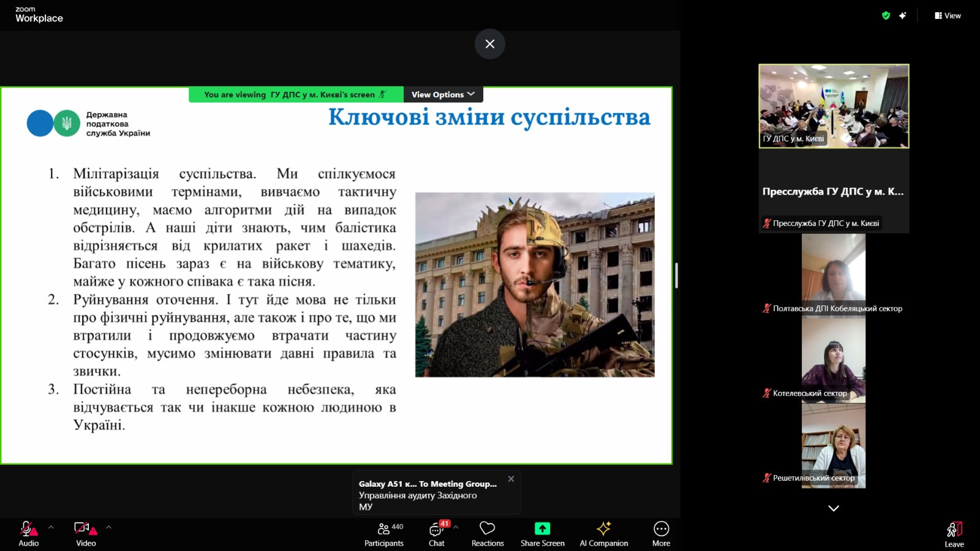Open the Reactions menu
980x551 pixels.
click(x=488, y=533)
